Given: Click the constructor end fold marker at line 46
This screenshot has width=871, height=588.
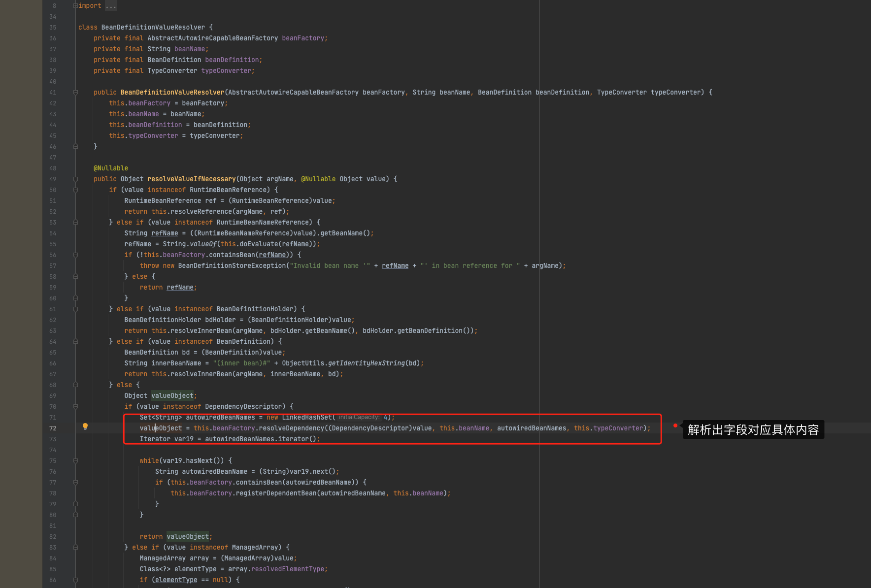Looking at the screenshot, I should tap(75, 146).
